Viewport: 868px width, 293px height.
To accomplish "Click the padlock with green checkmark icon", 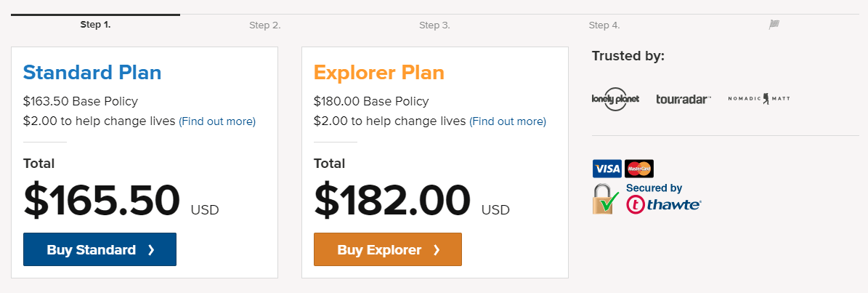I will click(x=607, y=198).
